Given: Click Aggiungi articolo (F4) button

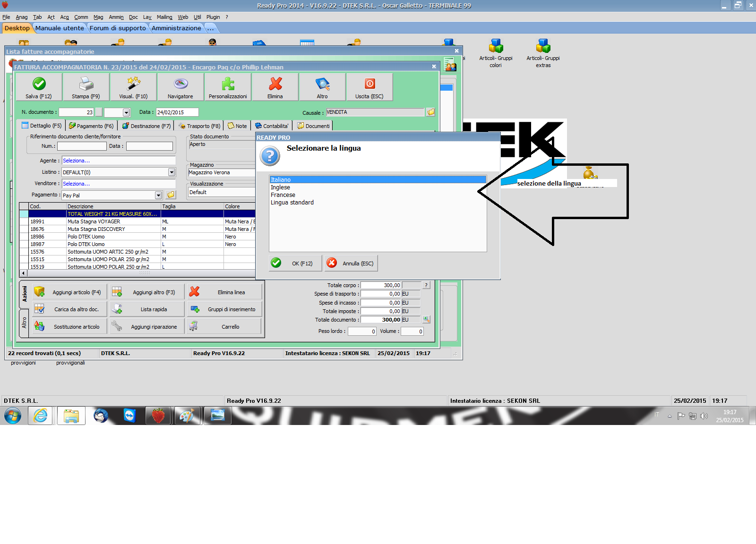Looking at the screenshot, I should (x=70, y=292).
